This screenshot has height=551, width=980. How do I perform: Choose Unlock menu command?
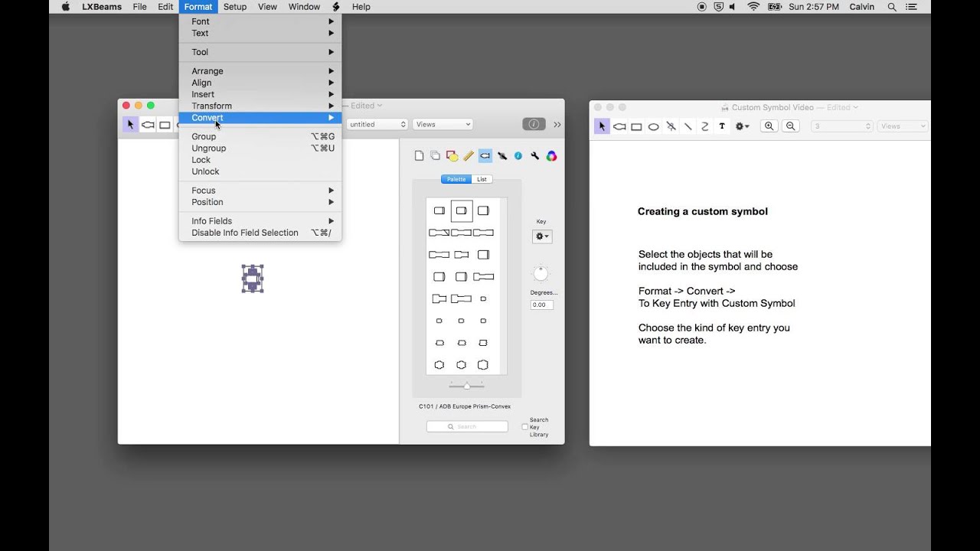point(260,171)
